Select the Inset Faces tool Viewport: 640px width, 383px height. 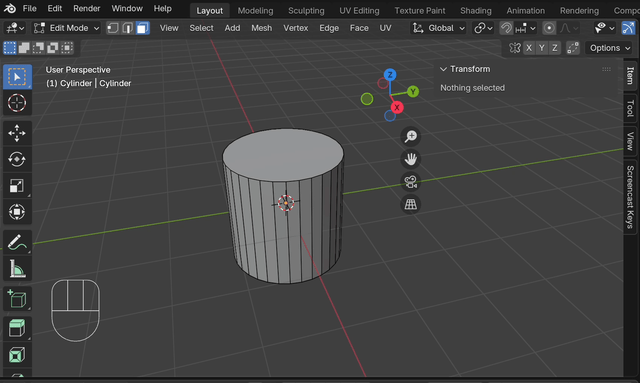(17, 354)
